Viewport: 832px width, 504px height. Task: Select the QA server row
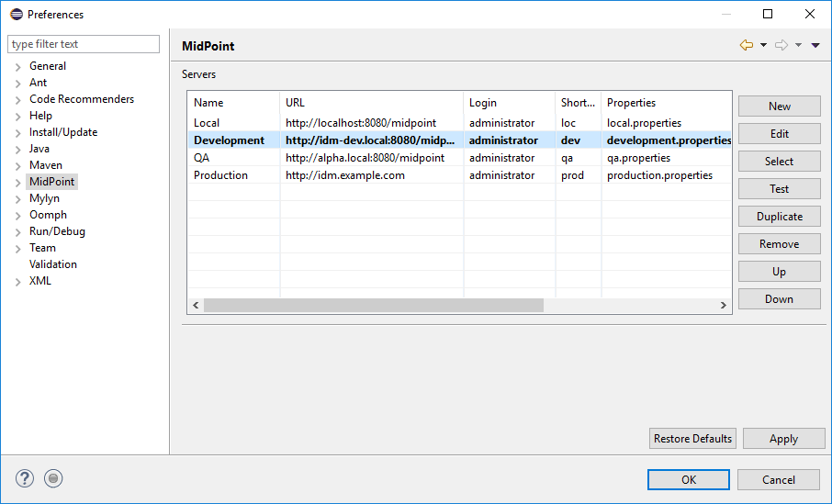pos(459,158)
